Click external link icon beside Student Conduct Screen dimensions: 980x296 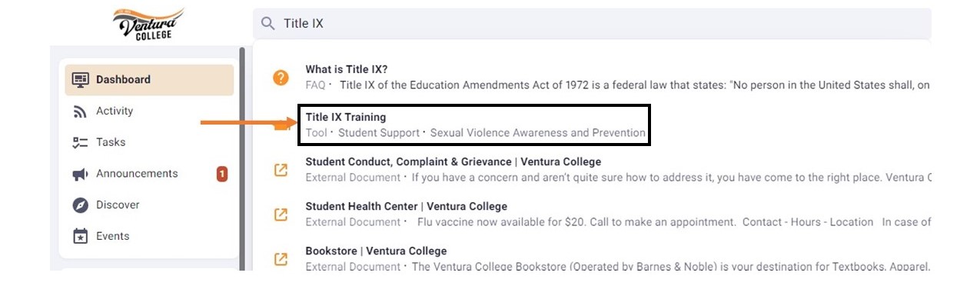tap(281, 170)
